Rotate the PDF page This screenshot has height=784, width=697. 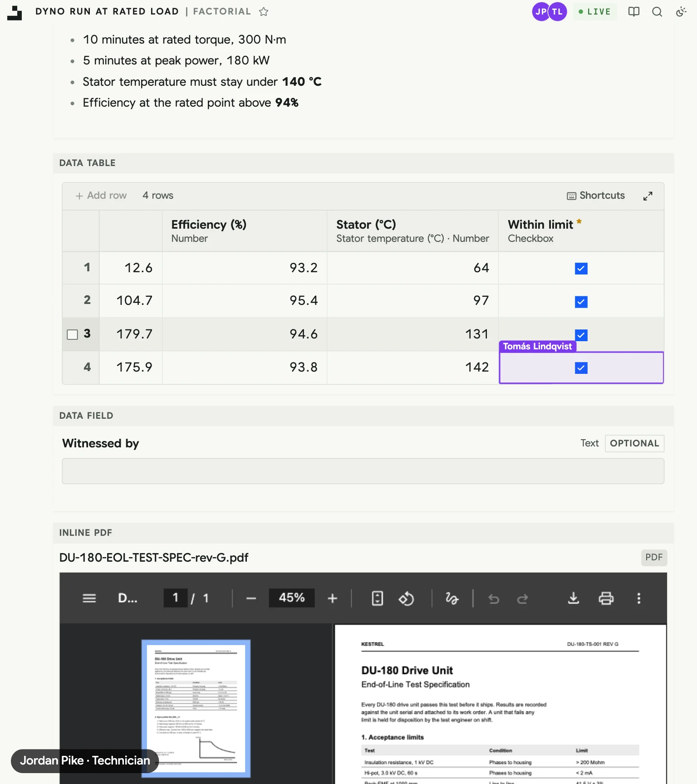pyautogui.click(x=406, y=598)
